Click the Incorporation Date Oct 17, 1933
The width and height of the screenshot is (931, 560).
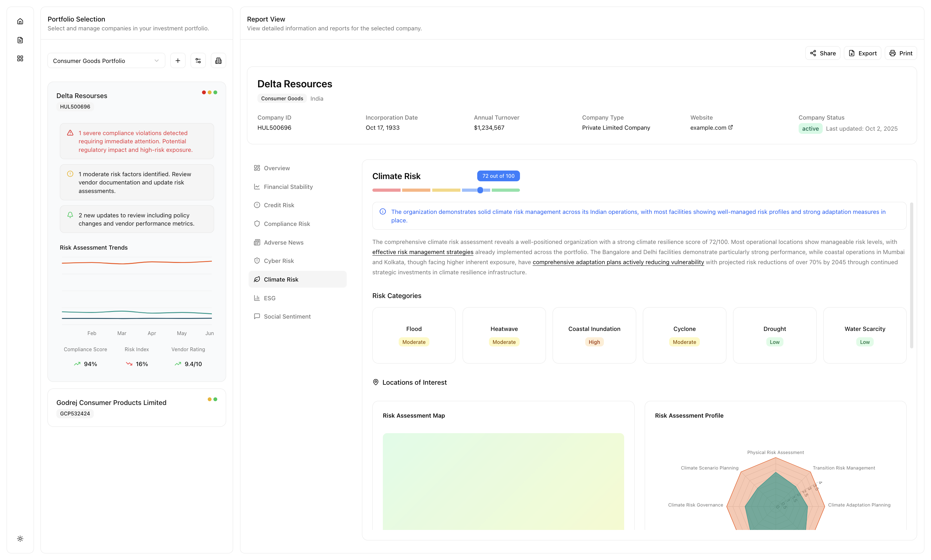pos(382,128)
